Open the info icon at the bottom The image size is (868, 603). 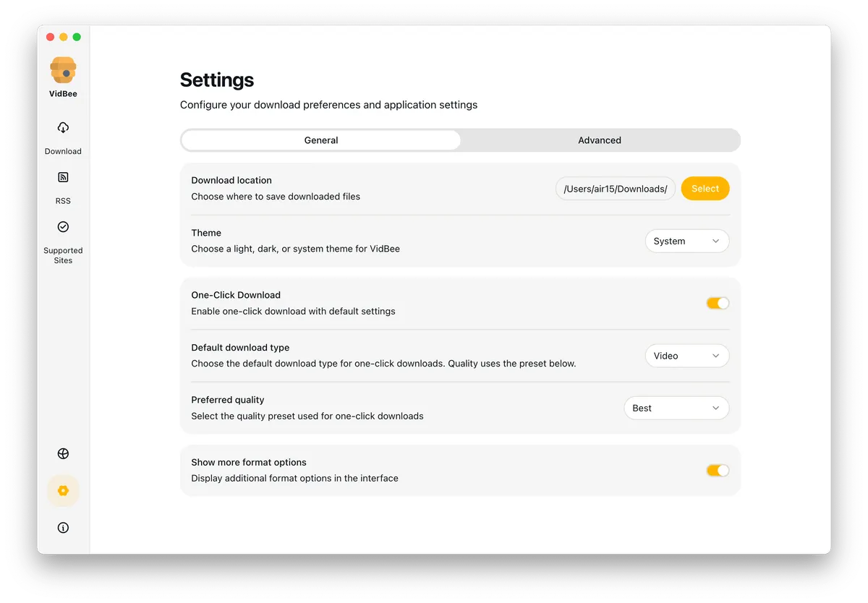(x=63, y=527)
